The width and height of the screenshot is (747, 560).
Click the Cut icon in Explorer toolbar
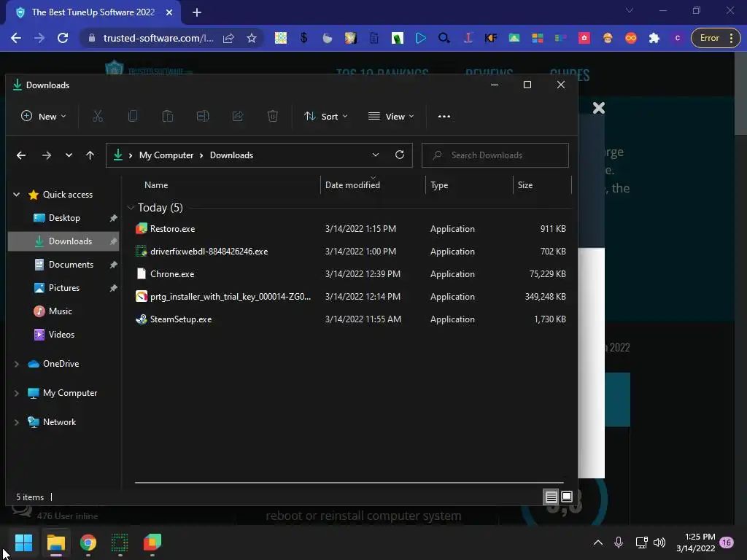[98, 116]
